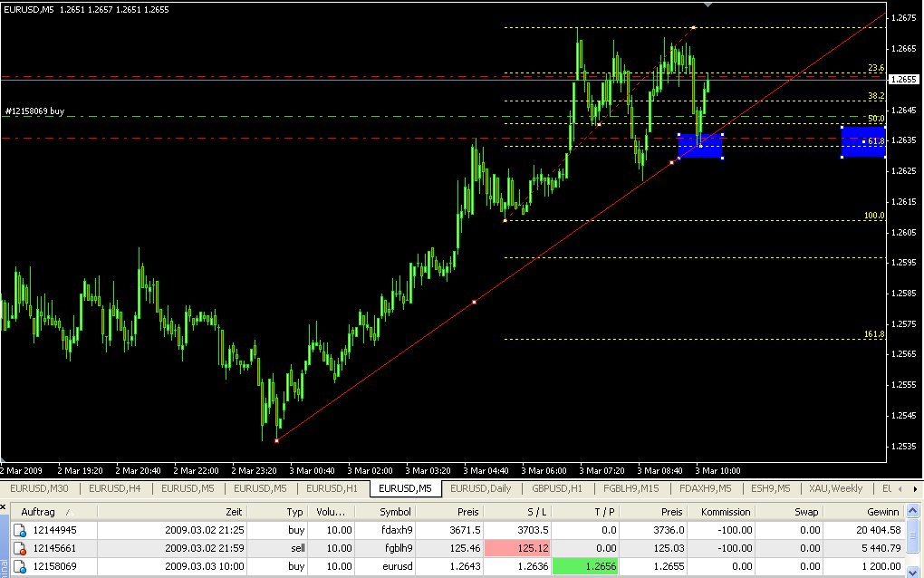Screen dimensions: 924x578
Task: Click the stop loss value 3703.5
Action: (x=532, y=530)
